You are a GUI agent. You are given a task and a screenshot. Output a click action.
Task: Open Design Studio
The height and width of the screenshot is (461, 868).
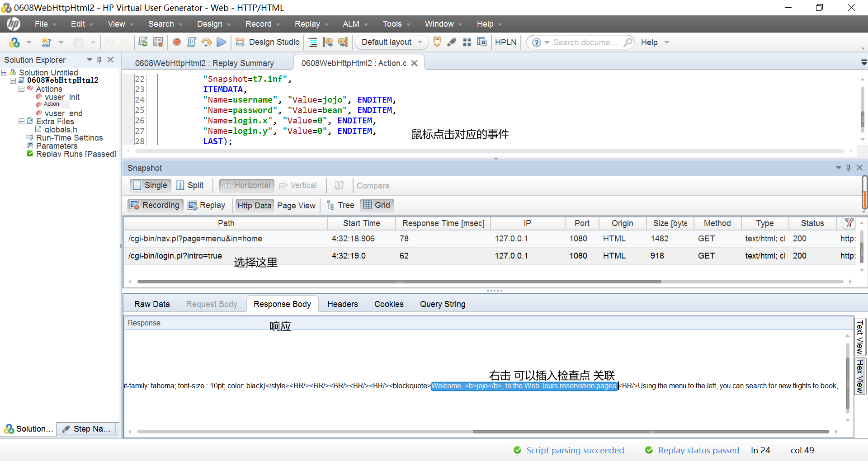[x=268, y=42]
